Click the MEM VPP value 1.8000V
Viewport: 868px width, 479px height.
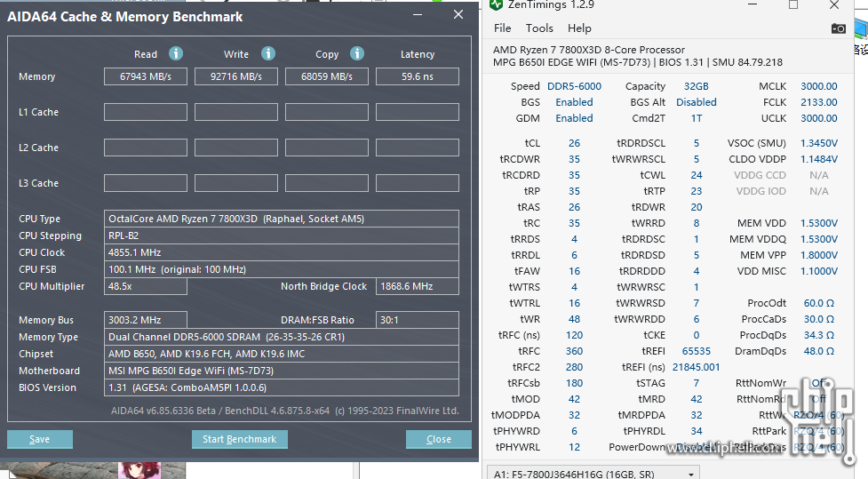click(819, 255)
